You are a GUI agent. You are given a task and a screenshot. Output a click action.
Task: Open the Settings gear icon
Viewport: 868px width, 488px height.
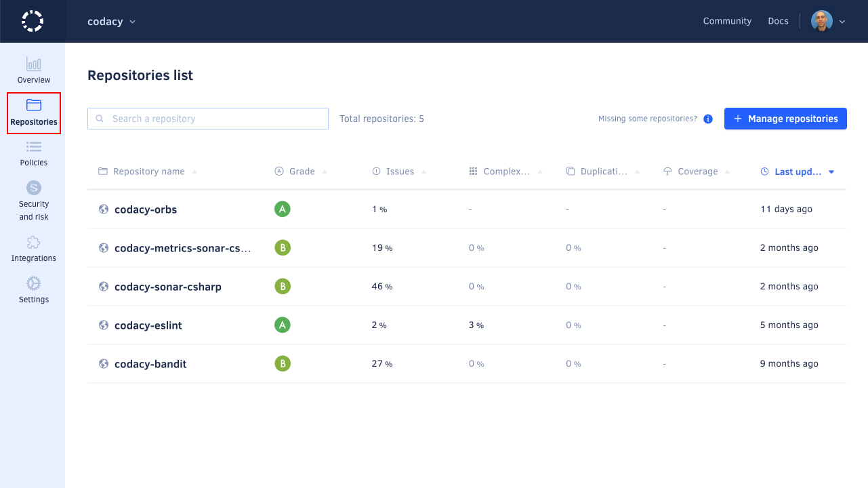point(34,283)
